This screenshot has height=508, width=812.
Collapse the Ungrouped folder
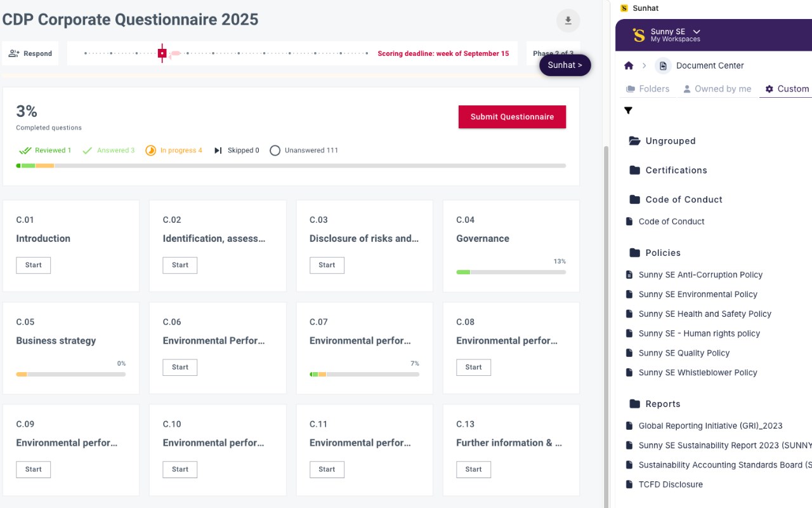[x=634, y=141]
